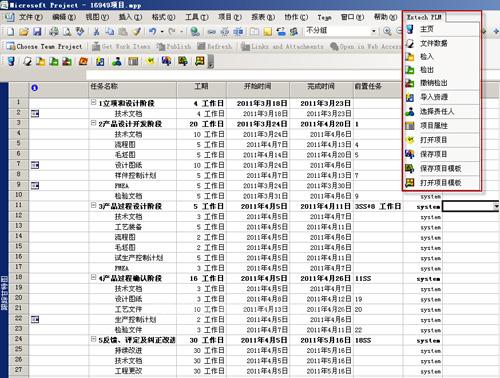Click the Publish button in Team toolbar
Screen dimensions: 500x378
click(174, 47)
